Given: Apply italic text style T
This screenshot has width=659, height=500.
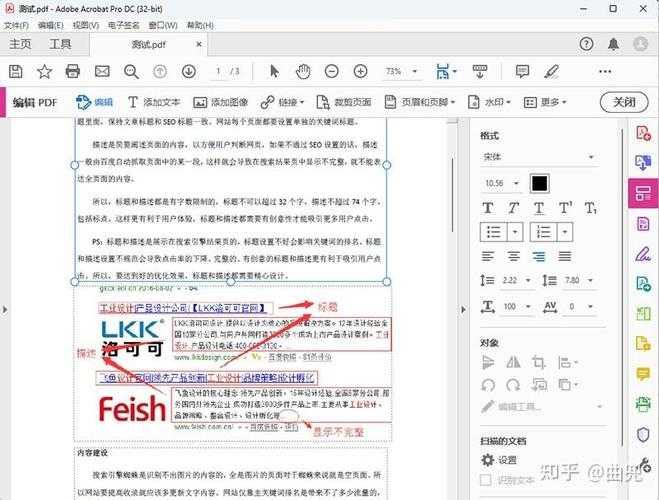Looking at the screenshot, I should 514,208.
